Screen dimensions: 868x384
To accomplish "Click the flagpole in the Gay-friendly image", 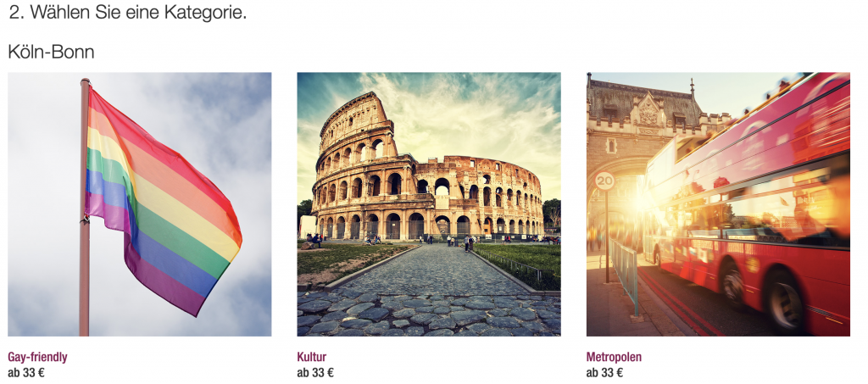I will click(84, 207).
